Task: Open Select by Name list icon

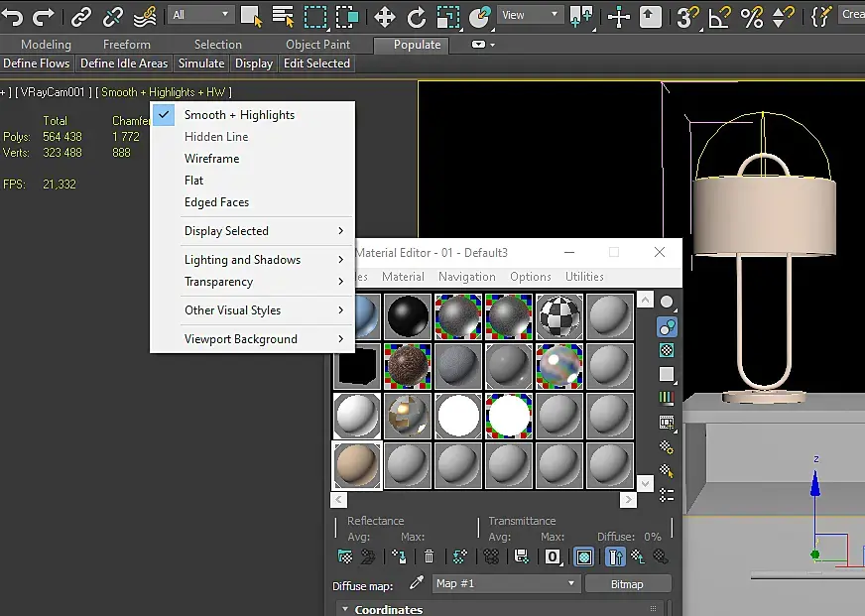Action: (x=283, y=16)
